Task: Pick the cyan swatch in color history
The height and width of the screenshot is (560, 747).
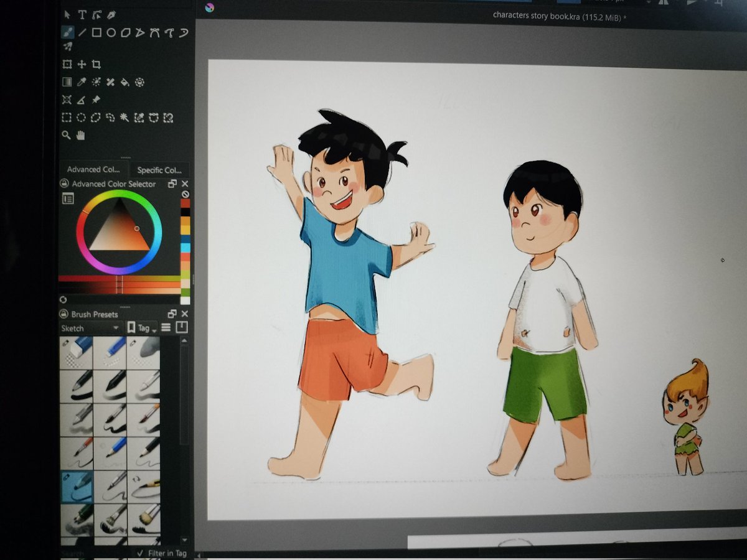Action: click(x=185, y=248)
